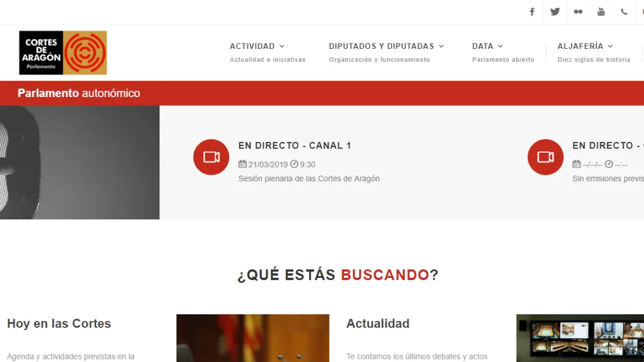Open the DATA dropdown menu
This screenshot has width=644, height=362.
pyautogui.click(x=487, y=46)
